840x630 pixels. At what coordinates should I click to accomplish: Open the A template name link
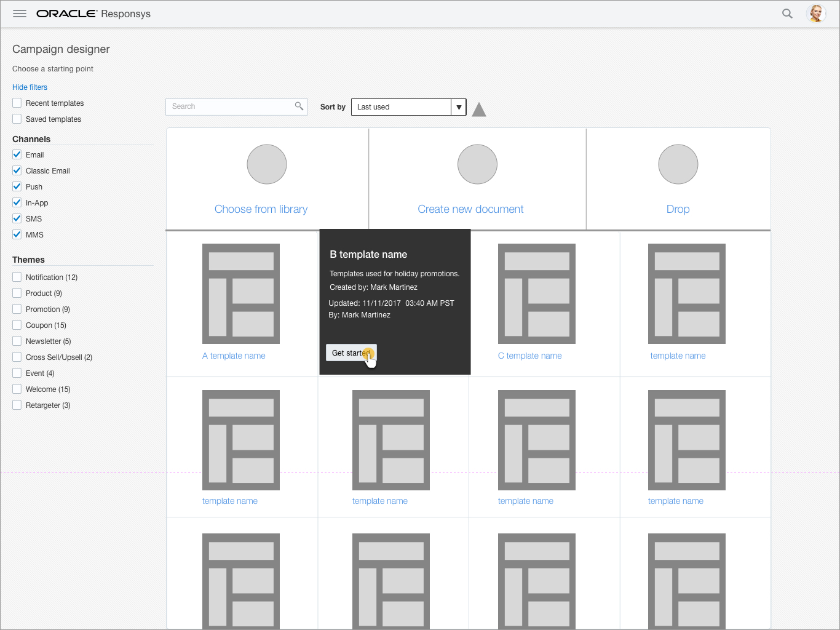(234, 356)
